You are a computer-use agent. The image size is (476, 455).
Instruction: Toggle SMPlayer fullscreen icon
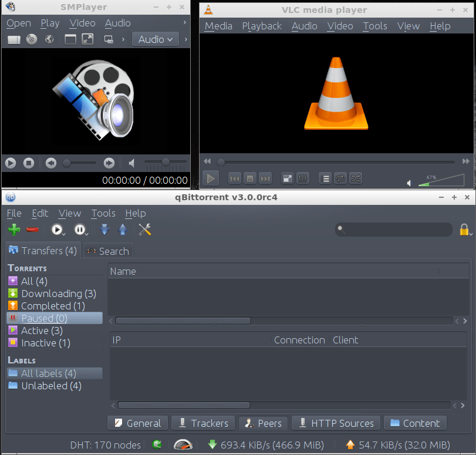tap(87, 39)
